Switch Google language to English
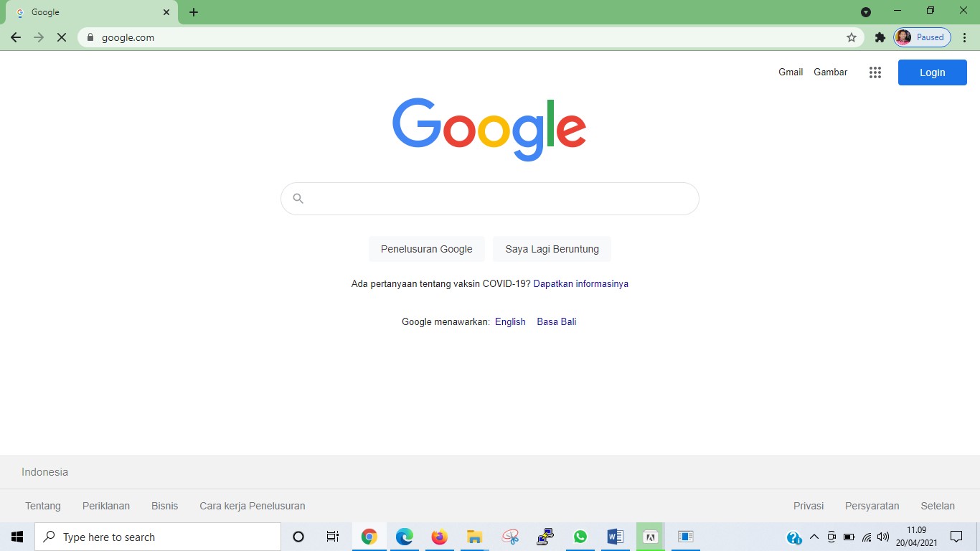The image size is (980, 551). click(510, 321)
